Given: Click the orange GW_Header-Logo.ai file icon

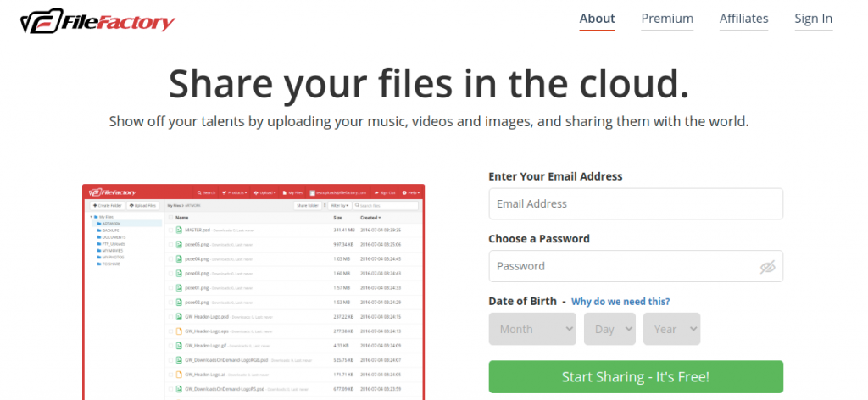Looking at the screenshot, I should click(179, 374).
